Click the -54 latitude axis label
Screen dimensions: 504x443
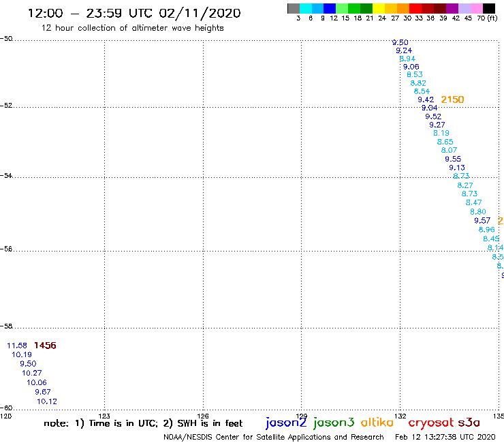(x=6, y=175)
